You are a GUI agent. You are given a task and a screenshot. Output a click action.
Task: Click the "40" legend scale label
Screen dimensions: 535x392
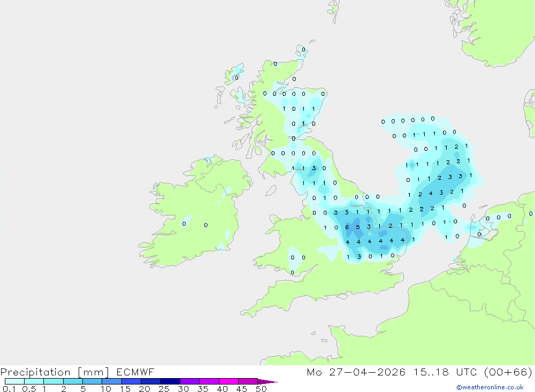[x=223, y=389]
